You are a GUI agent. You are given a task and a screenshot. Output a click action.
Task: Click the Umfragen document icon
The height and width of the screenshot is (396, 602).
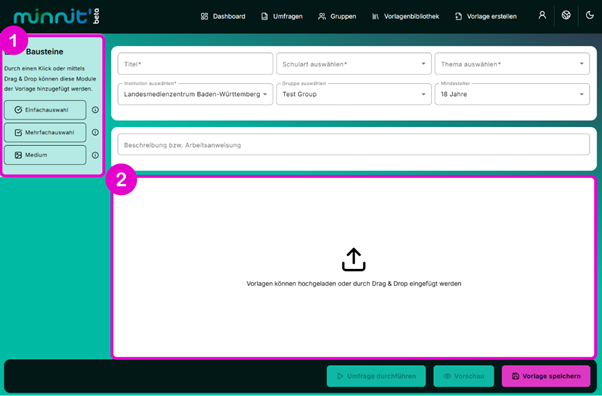(265, 17)
